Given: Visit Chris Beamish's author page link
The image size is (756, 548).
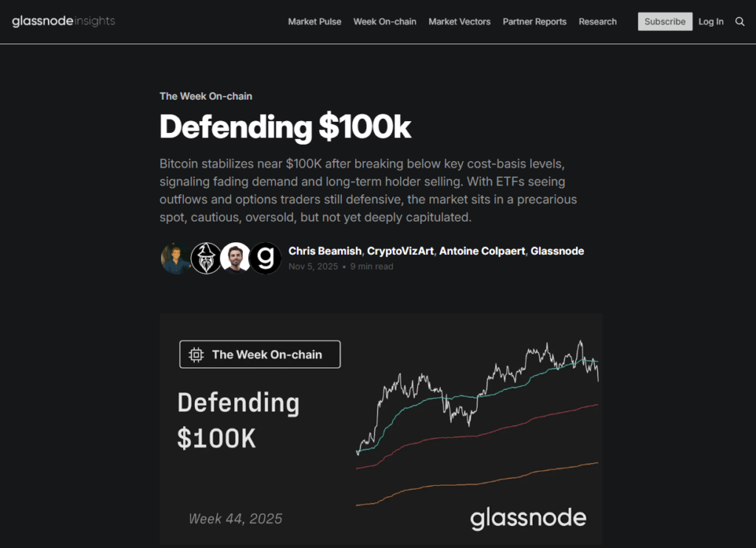Looking at the screenshot, I should (x=325, y=251).
